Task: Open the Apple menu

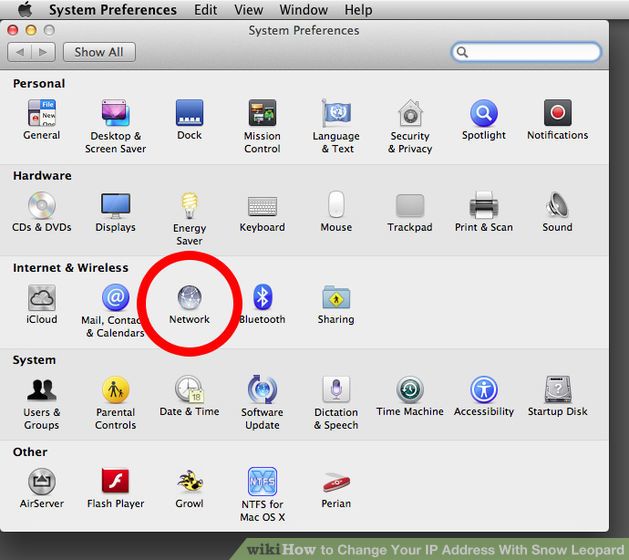Action: [x=25, y=9]
